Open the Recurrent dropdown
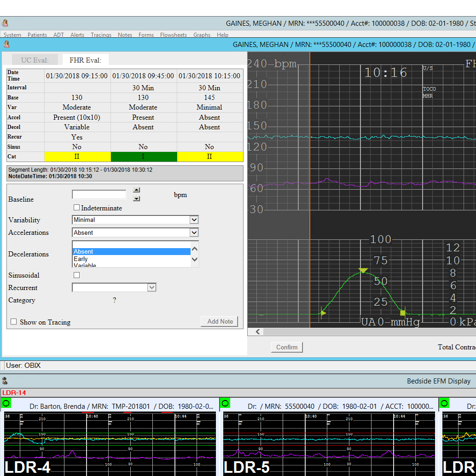The width and height of the screenshot is (476, 476). (x=151, y=287)
